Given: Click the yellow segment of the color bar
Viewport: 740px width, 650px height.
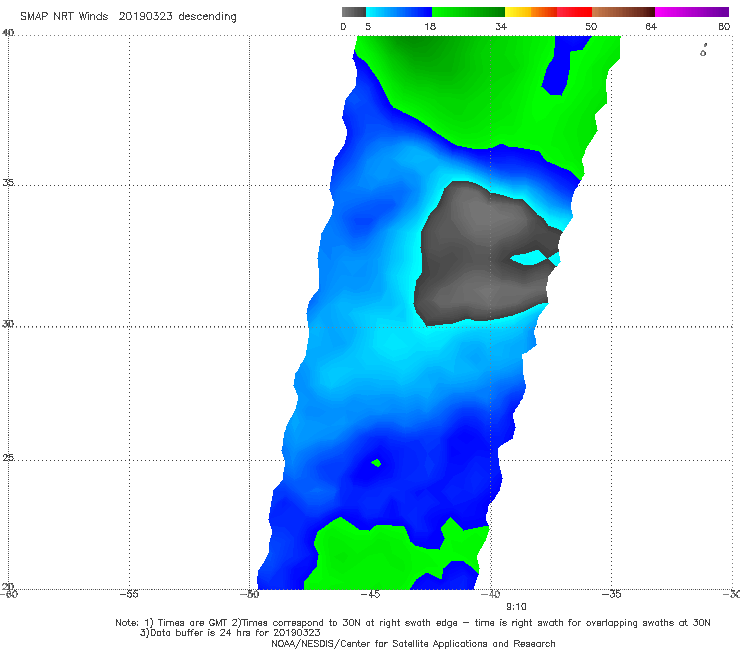Looking at the screenshot, I should coord(518,12).
